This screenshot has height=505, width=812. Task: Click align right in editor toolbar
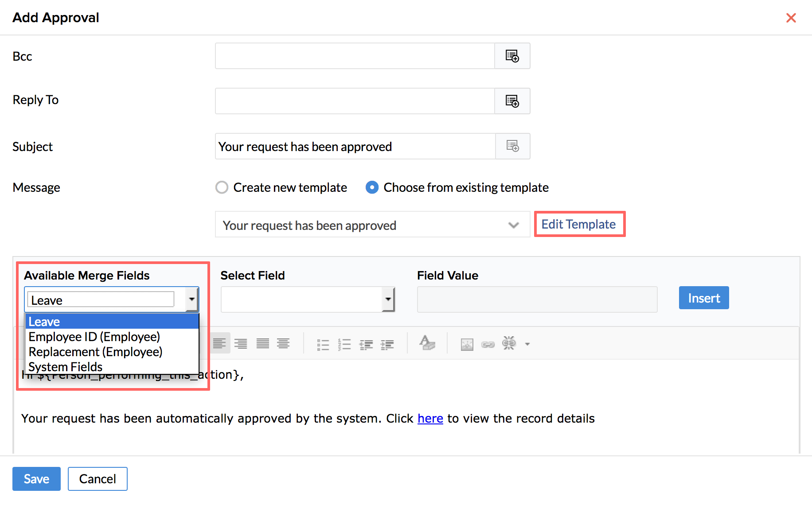[241, 344]
